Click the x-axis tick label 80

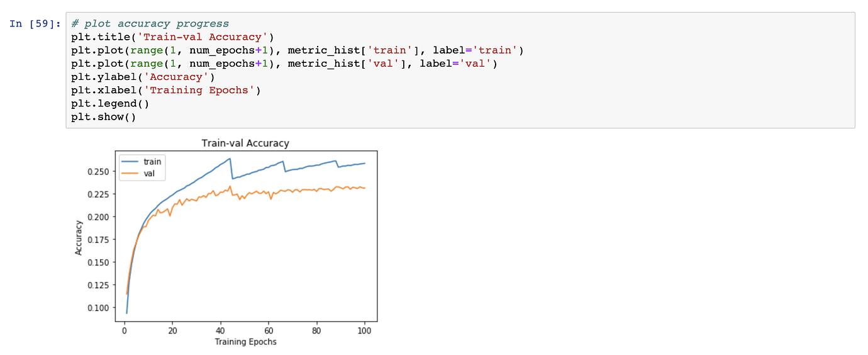[x=316, y=330]
